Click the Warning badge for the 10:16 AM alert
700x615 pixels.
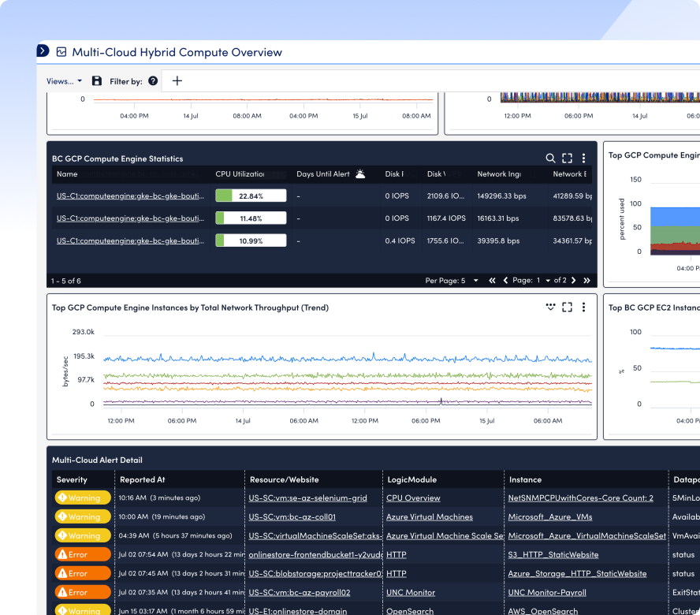tap(83, 498)
